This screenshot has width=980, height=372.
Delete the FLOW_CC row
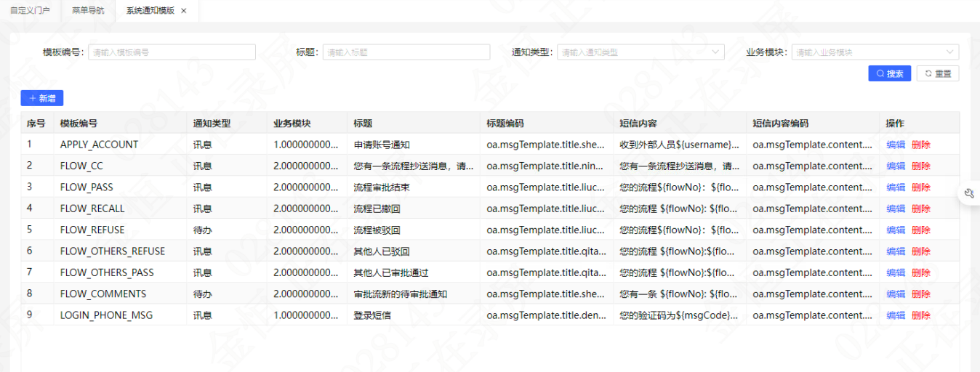tap(921, 166)
